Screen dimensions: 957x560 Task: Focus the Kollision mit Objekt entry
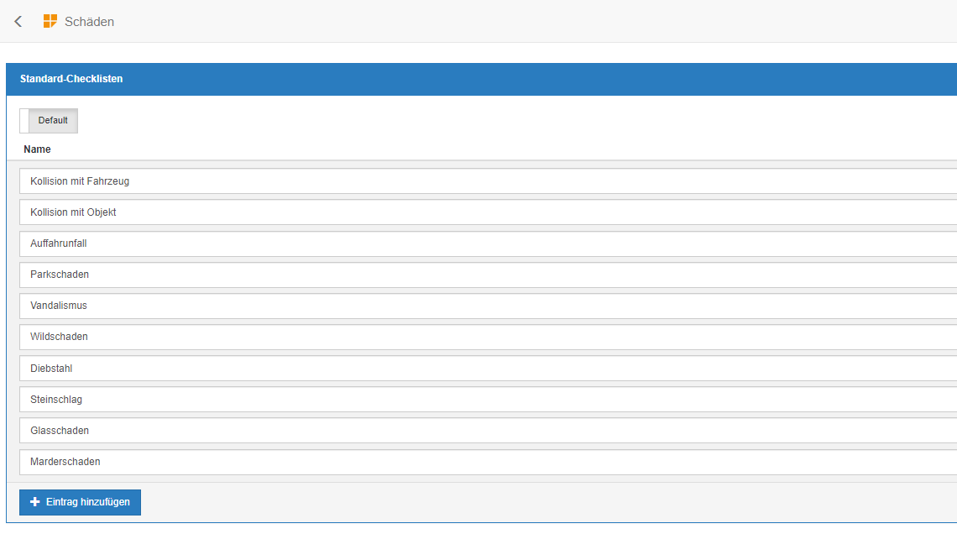click(487, 212)
